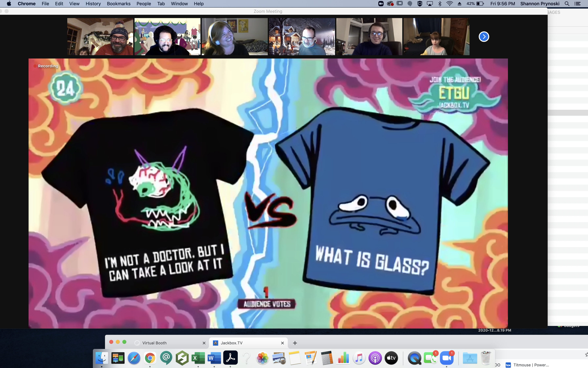Open the Chrome application menu
Image resolution: width=588 pixels, height=368 pixels.
pos(26,4)
